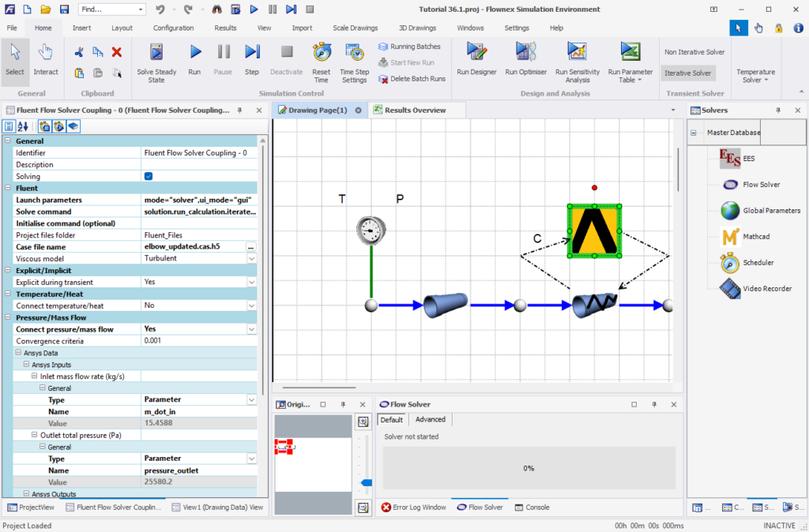This screenshot has width=809, height=532.
Task: Select the Global Parameters globe icon
Action: pyautogui.click(x=730, y=210)
